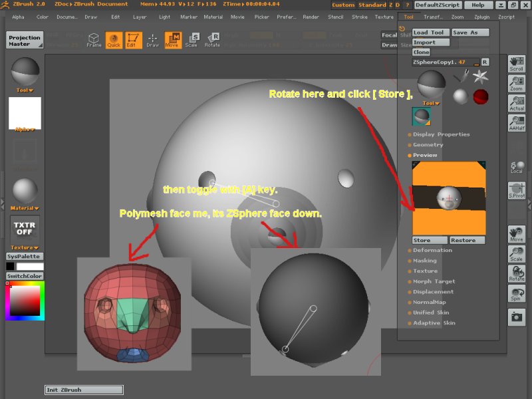Open the Zplugin menu

point(481,17)
